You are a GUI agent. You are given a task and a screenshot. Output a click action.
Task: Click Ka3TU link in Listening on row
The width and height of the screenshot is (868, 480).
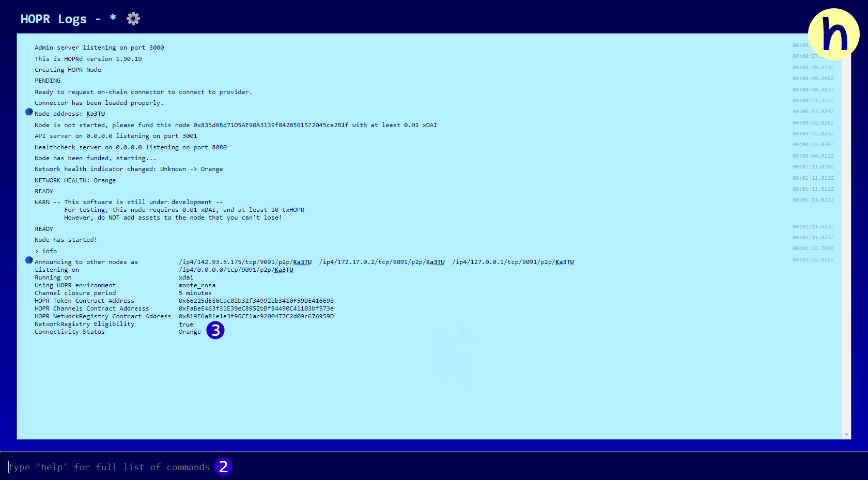(284, 270)
